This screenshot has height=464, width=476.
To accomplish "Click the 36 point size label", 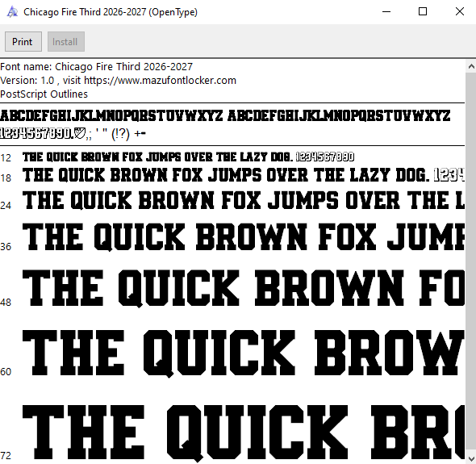I will 6,247.
